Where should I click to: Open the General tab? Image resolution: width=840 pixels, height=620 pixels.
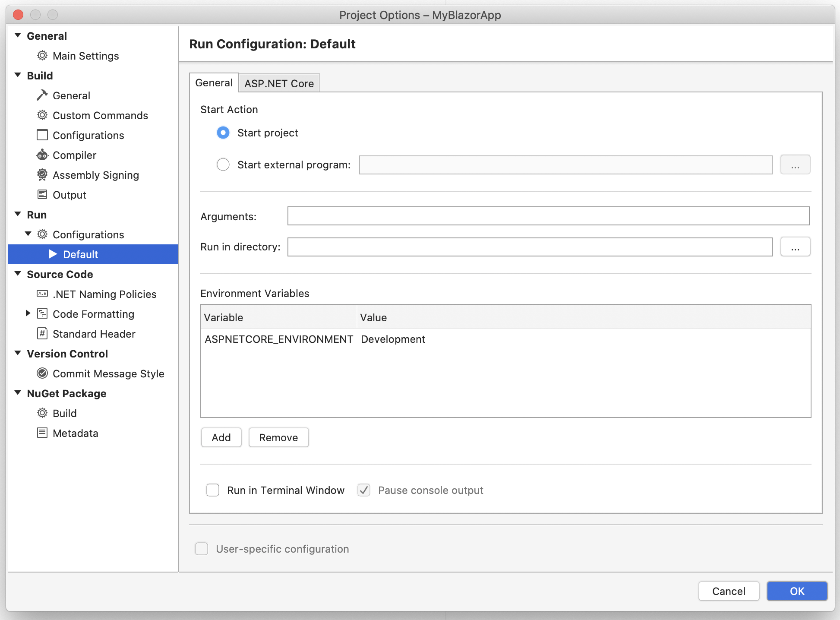214,82
